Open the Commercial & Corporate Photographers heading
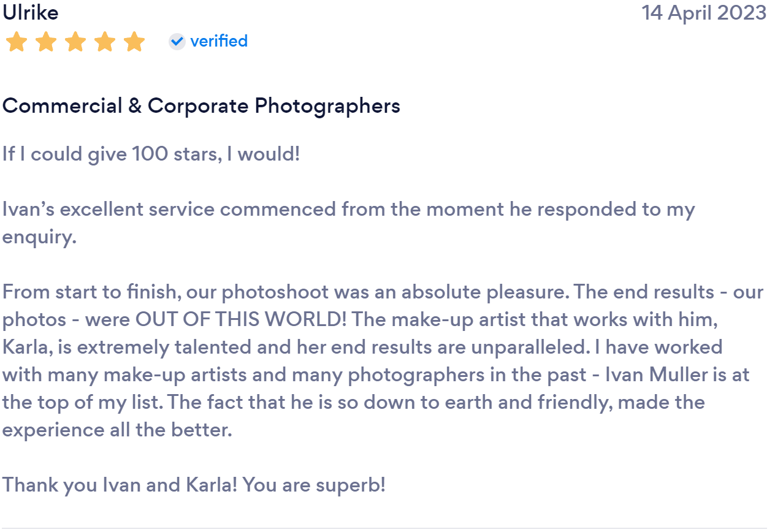This screenshot has width=775, height=532. tap(201, 106)
